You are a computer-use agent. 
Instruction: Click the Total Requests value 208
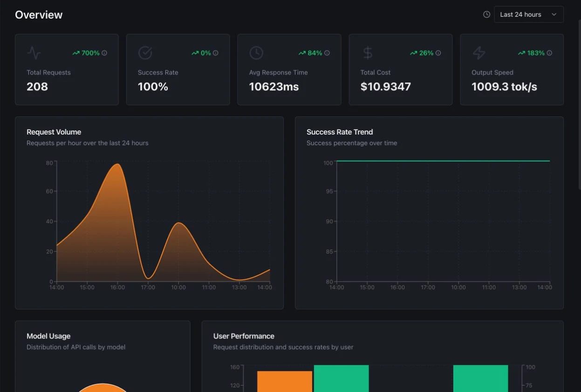click(37, 87)
